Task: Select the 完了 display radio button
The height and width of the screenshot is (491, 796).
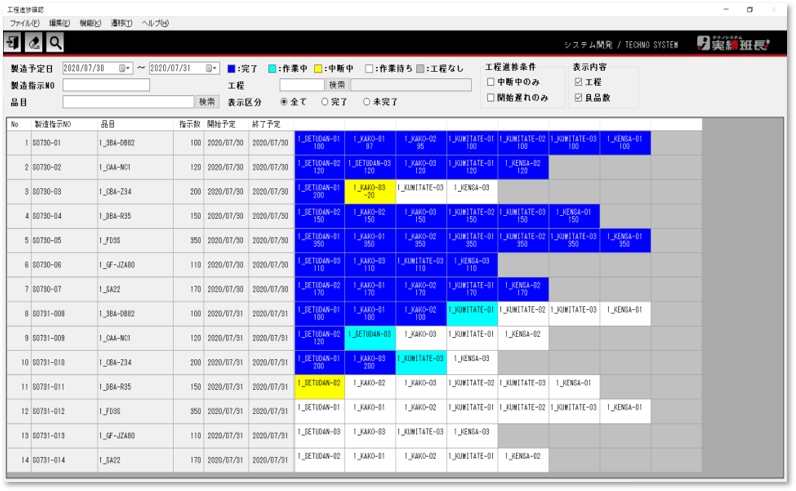Action: tap(325, 102)
